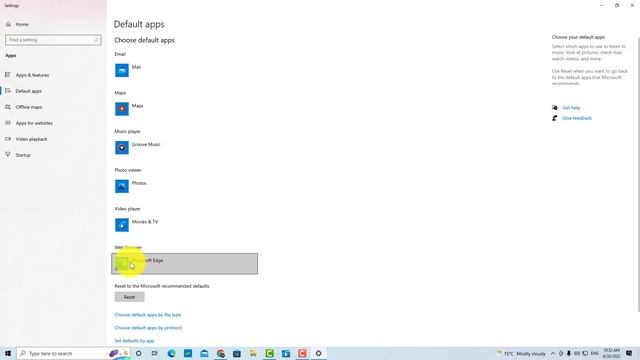Open Choose default apps by file type
Image resolution: width=640 pixels, height=360 pixels.
148,315
